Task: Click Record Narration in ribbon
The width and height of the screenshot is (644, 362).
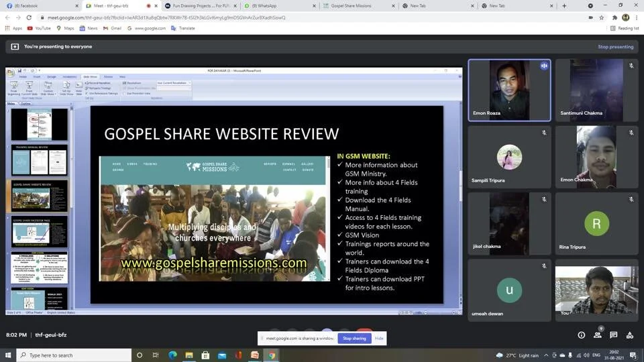Action: point(98,83)
